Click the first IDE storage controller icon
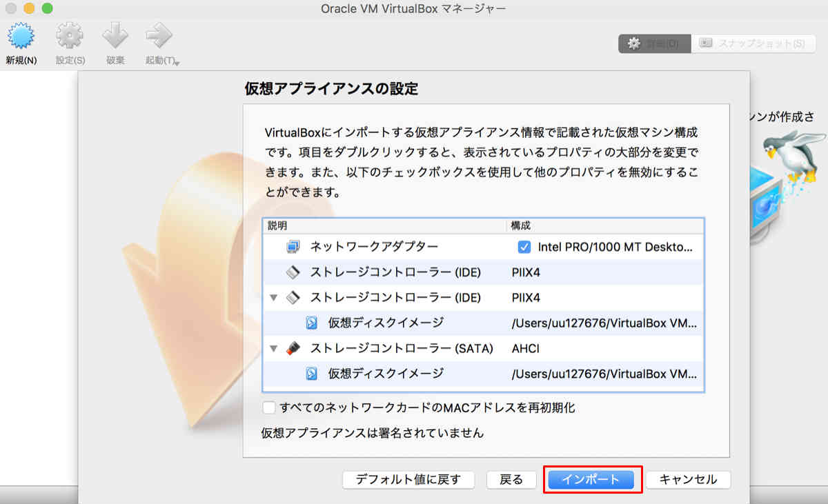This screenshot has height=504, width=828. (x=293, y=272)
